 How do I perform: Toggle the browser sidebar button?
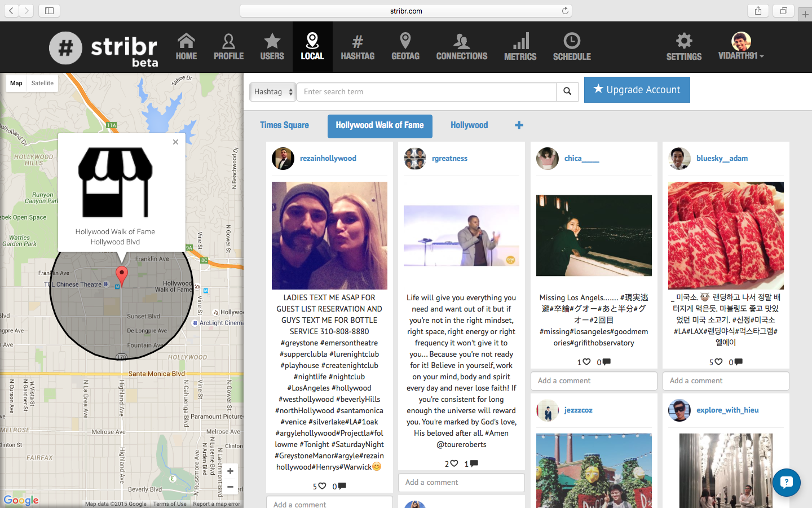click(x=49, y=11)
